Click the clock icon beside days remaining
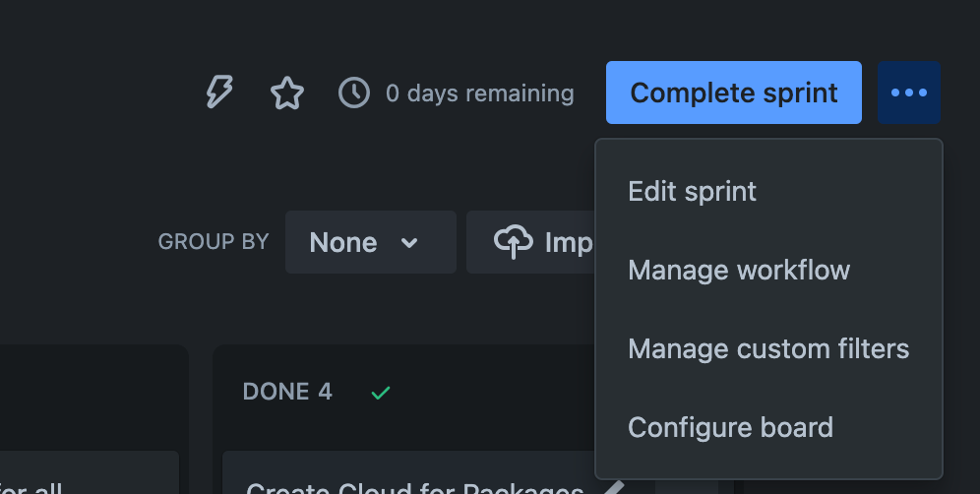The width and height of the screenshot is (980, 494). (354, 93)
